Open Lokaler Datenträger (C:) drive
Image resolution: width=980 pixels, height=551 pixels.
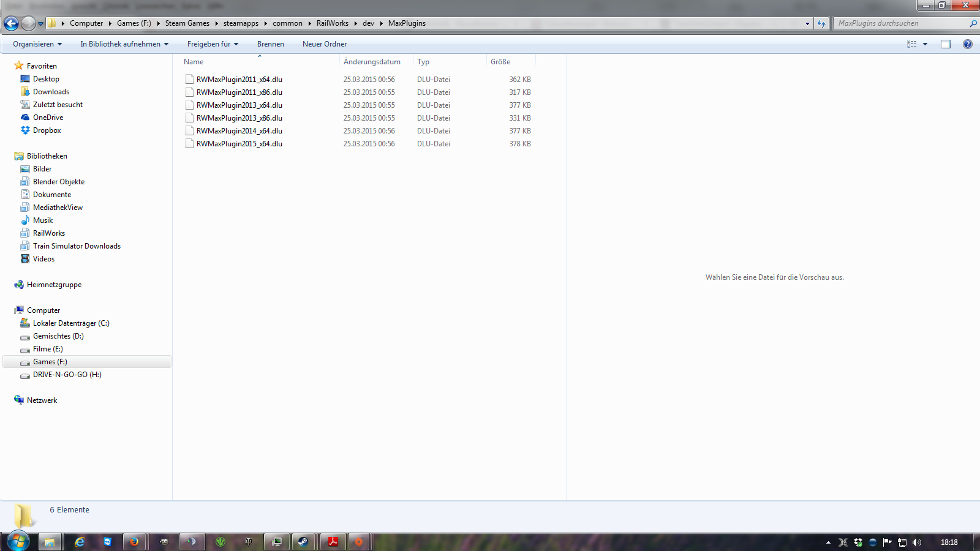point(71,323)
